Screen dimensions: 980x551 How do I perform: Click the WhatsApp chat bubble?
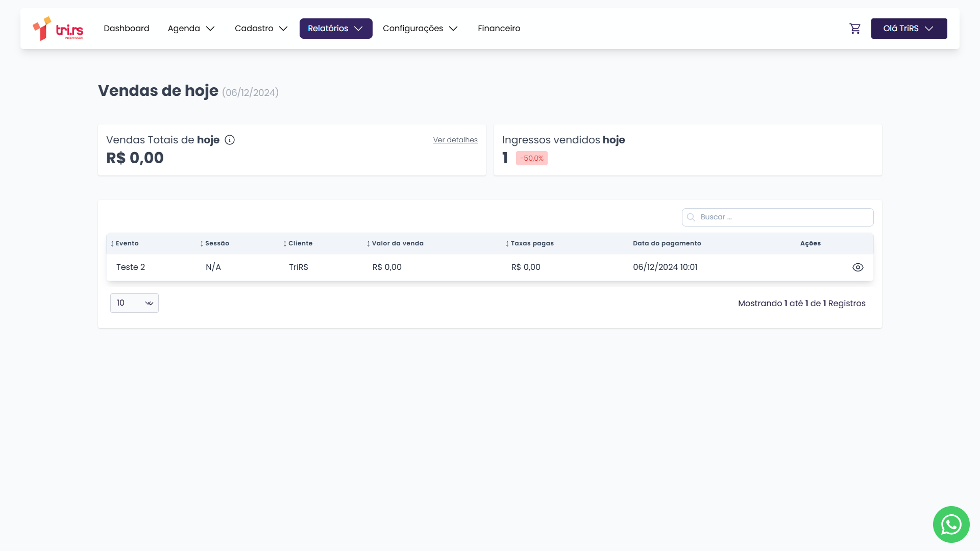point(951,524)
